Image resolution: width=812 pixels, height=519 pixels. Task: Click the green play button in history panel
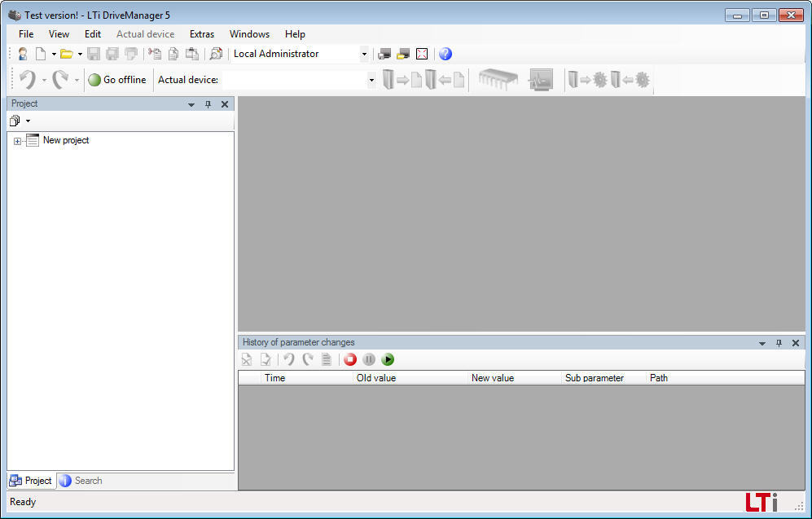388,359
